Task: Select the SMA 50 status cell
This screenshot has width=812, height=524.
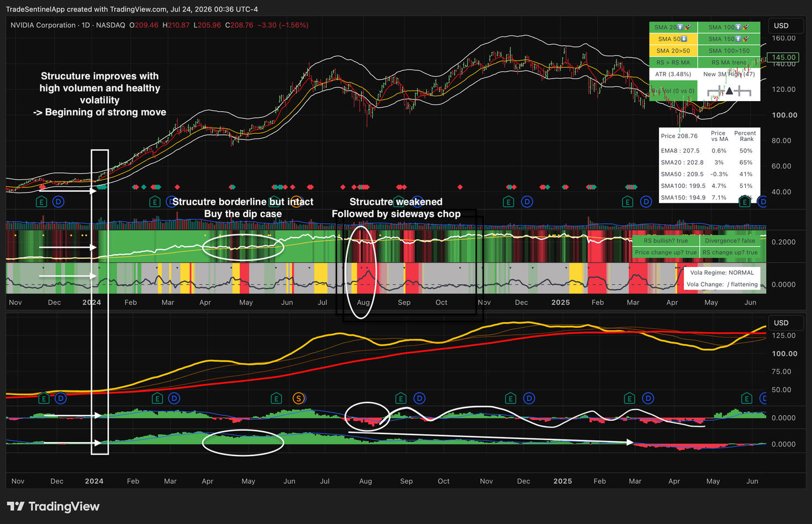Action: click(x=673, y=39)
